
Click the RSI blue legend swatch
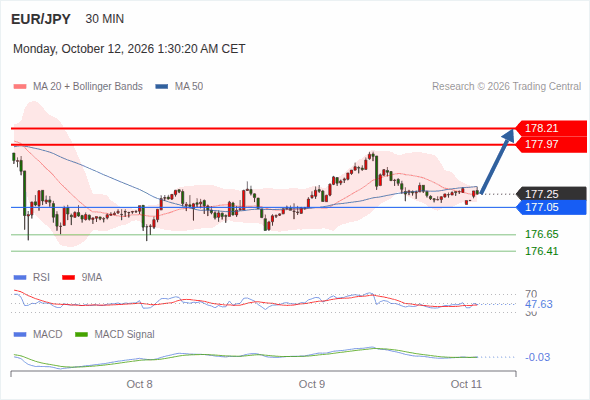point(20,278)
